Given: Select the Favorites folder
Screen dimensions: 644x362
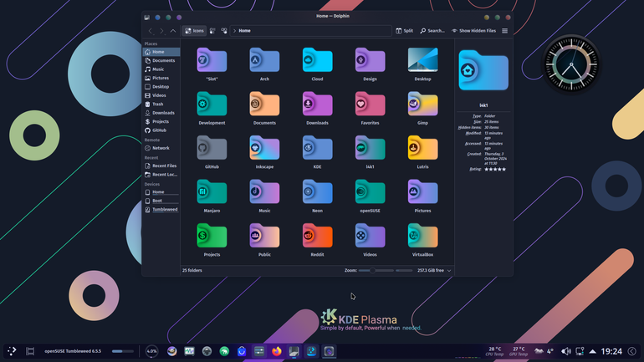Looking at the screenshot, I should pyautogui.click(x=370, y=105).
